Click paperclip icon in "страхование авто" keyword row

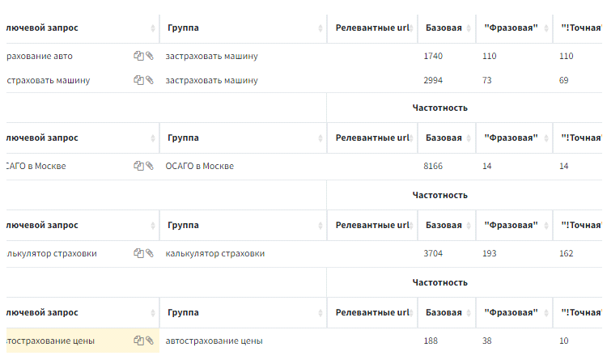[x=149, y=56]
